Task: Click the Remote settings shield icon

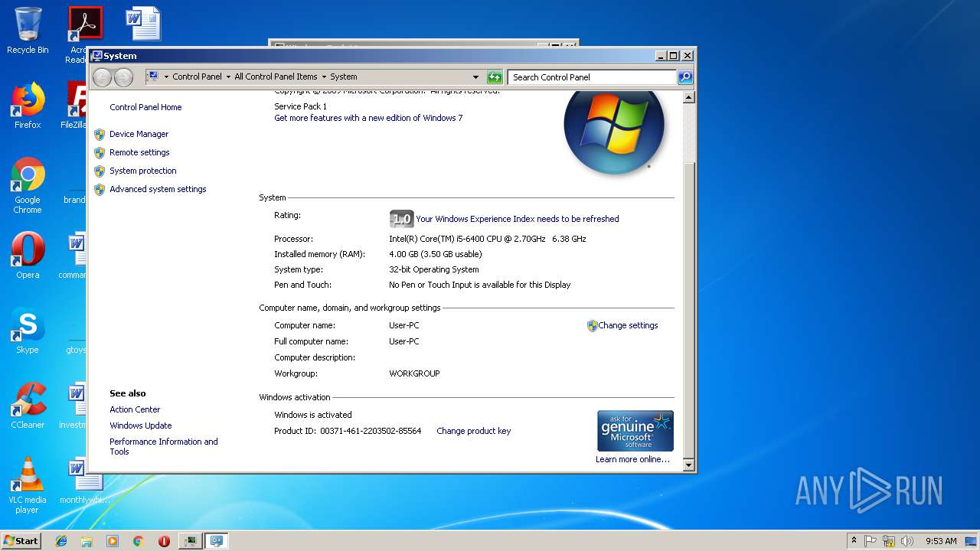Action: click(100, 152)
